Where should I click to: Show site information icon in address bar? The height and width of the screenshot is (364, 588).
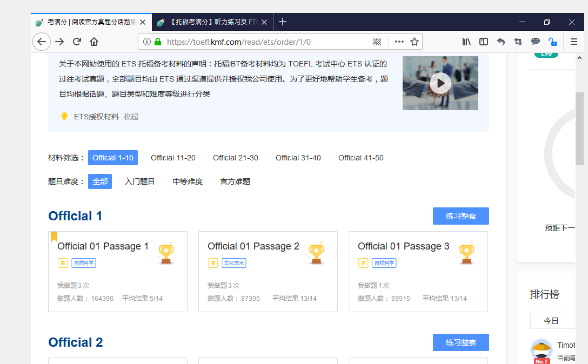click(x=147, y=42)
